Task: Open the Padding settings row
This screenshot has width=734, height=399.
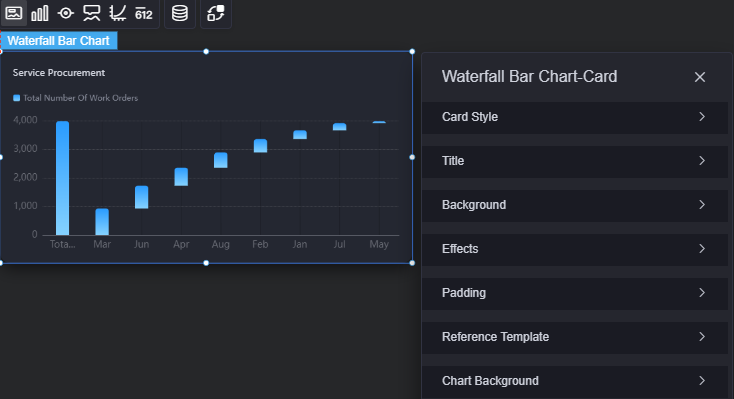Action: (574, 293)
